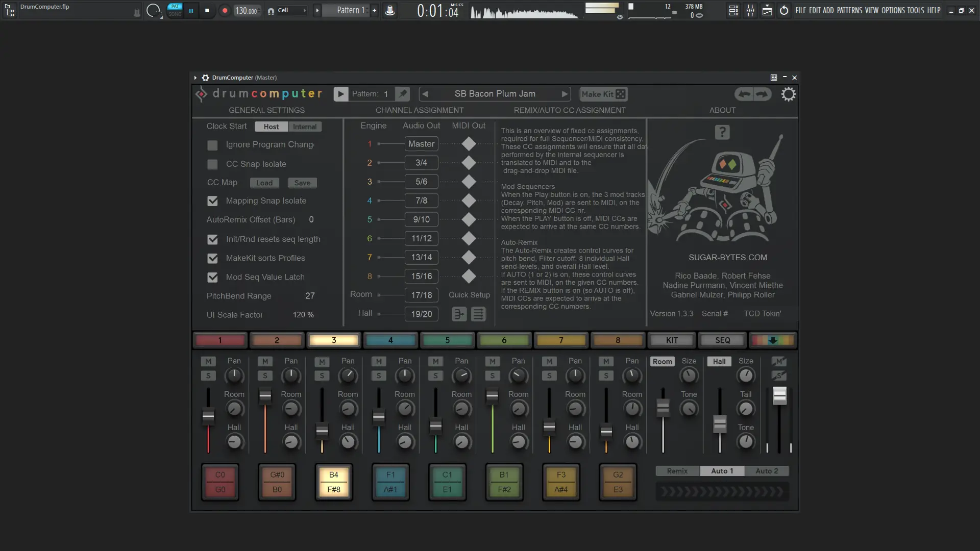
Task: Toggle CC Snap Isolate checkbox
Action: [x=212, y=164]
